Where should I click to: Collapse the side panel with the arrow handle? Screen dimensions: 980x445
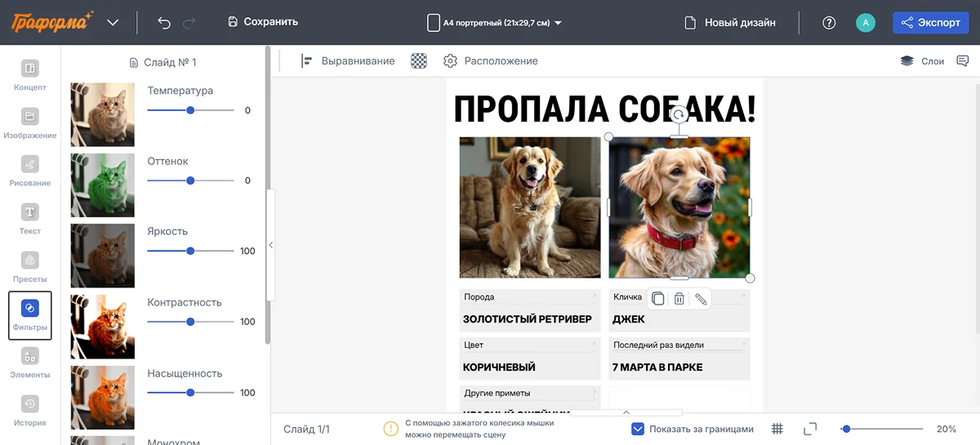click(x=271, y=245)
